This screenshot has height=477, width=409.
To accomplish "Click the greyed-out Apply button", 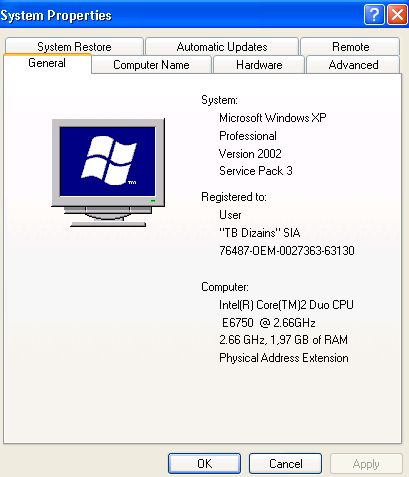I will tap(366, 463).
